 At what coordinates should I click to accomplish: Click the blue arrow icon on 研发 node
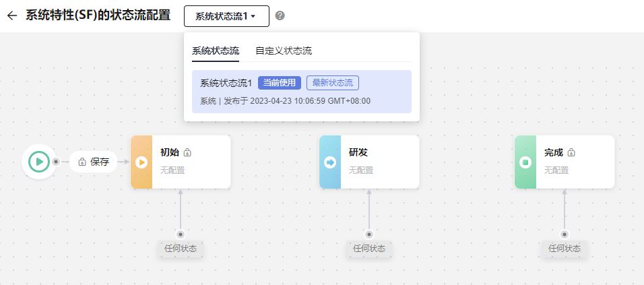click(330, 162)
